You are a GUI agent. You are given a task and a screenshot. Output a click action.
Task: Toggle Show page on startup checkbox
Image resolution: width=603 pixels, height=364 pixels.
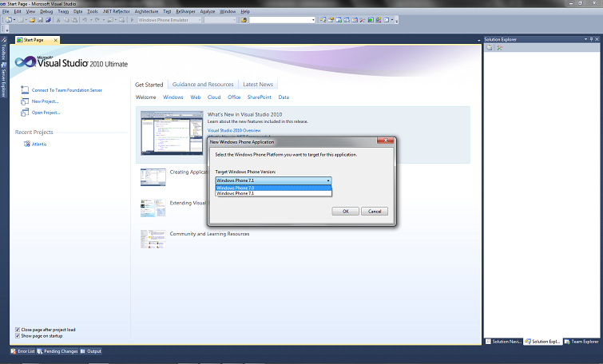(18, 336)
